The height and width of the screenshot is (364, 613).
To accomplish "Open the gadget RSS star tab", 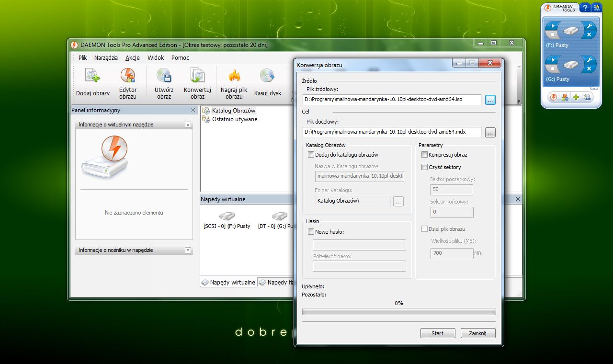I will click(596, 8).
